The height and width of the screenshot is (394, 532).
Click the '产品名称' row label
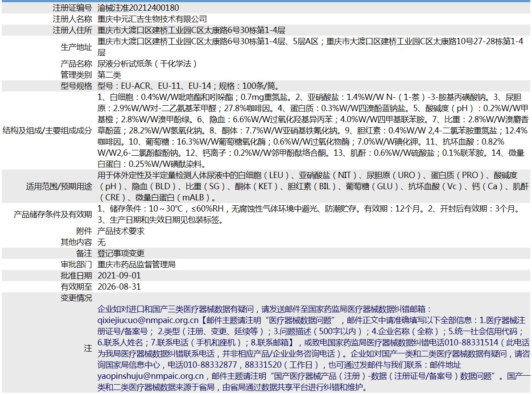[76, 64]
